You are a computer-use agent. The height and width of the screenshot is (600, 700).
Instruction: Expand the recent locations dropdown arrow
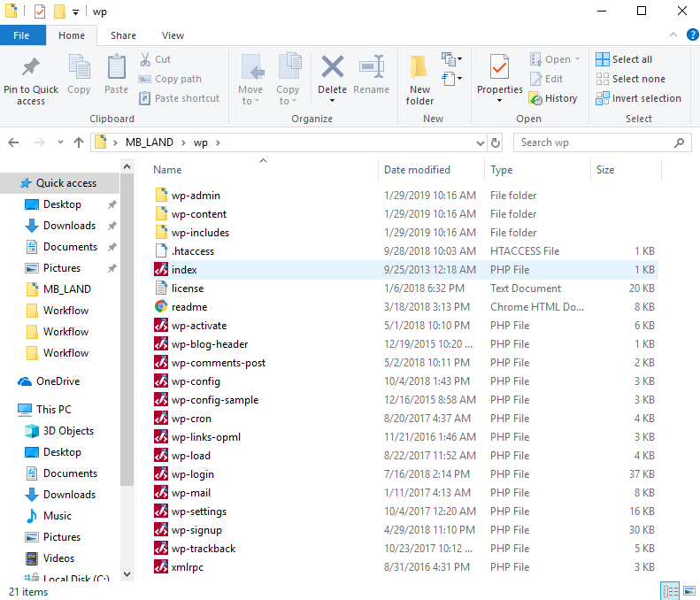(60, 142)
